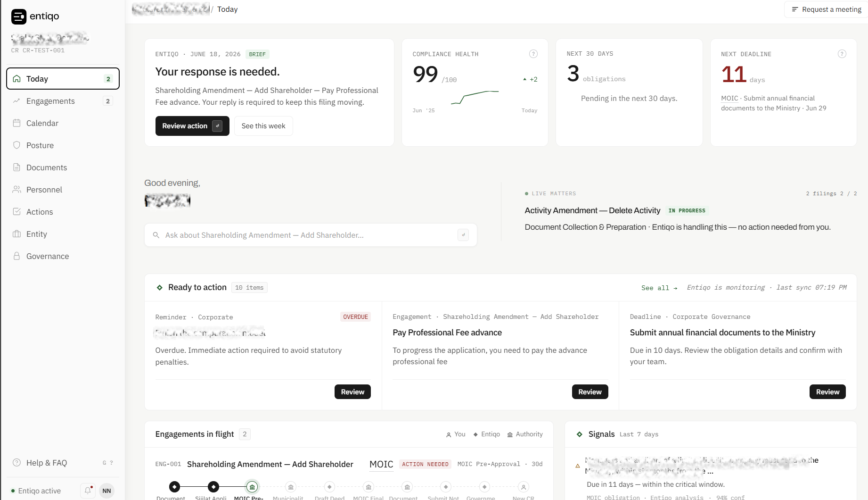
Task: Click the Entiqo legend diamond icon
Action: coord(475,434)
